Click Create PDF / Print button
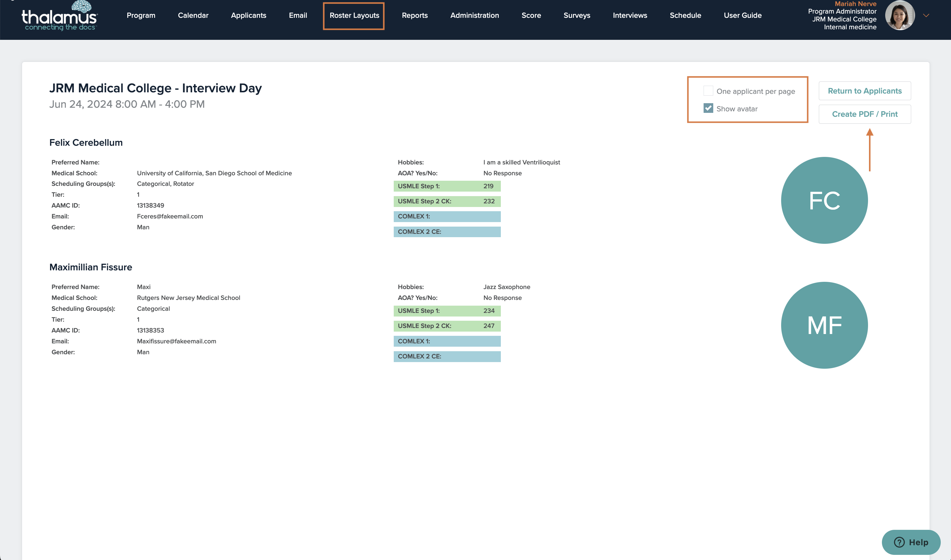 [865, 114]
